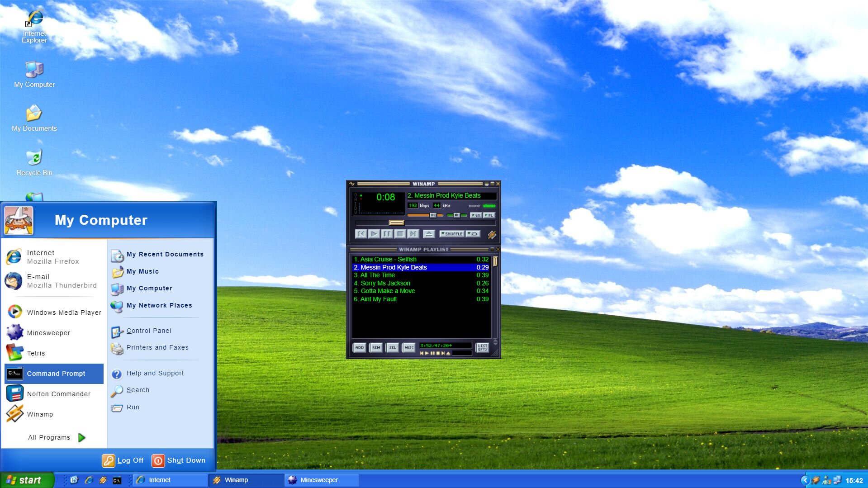Select playlist track Sorry Ms Jackson

coord(421,283)
